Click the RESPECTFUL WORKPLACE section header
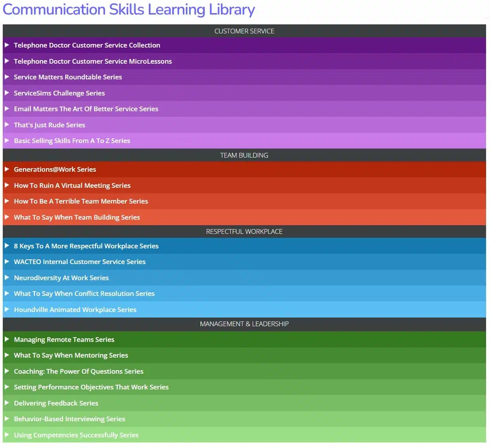Image resolution: width=490 pixels, height=448 pixels. pyautogui.click(x=244, y=231)
